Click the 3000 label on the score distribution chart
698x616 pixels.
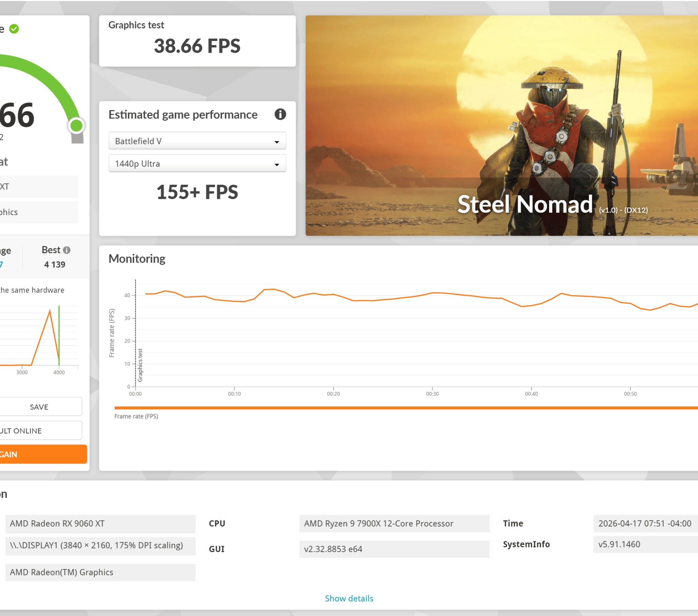coord(22,372)
